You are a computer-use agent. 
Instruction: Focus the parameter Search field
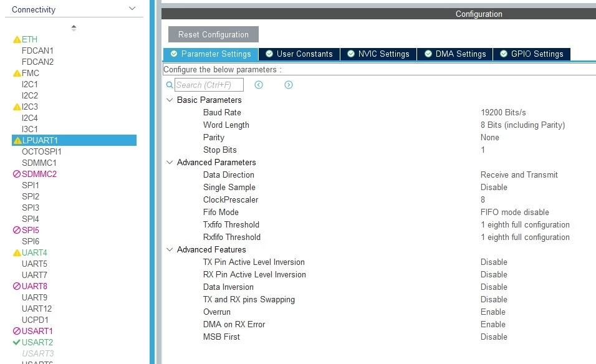(x=209, y=85)
